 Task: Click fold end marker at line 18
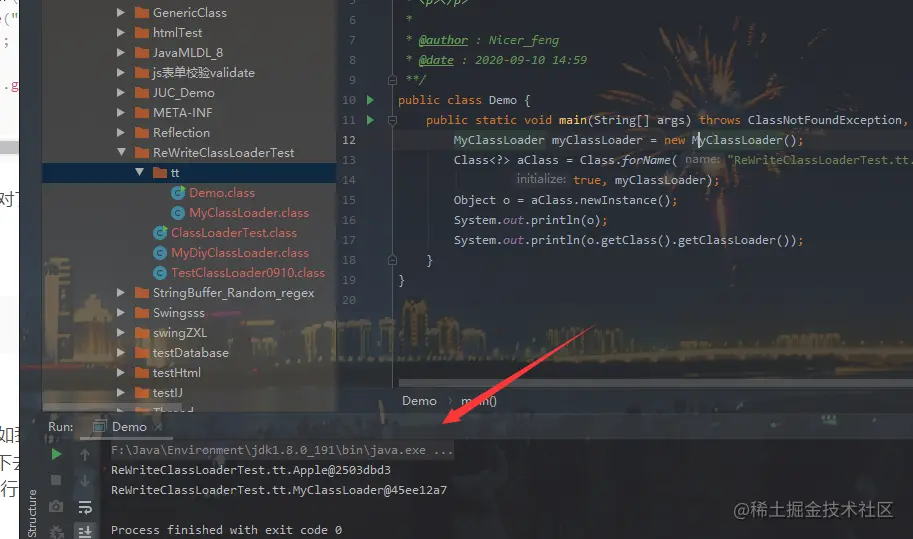[392, 260]
